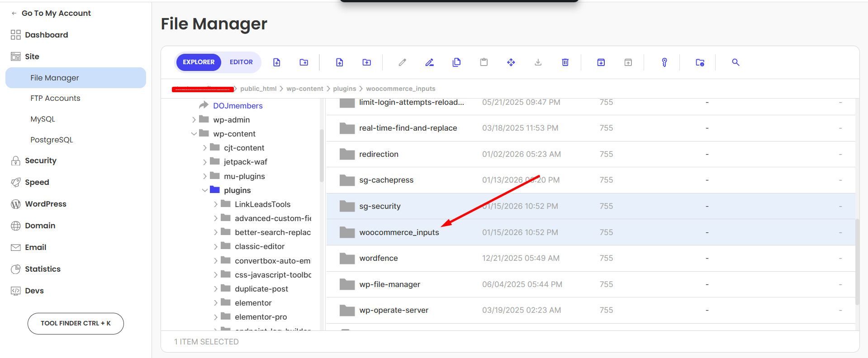Select the wordfence folder row
The height and width of the screenshot is (358, 868).
pyautogui.click(x=378, y=258)
